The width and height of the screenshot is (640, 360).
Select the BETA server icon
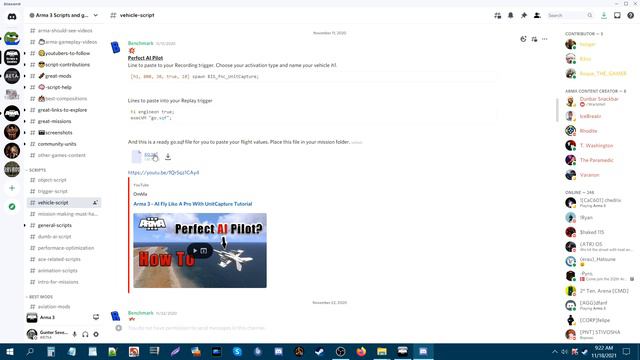click(x=12, y=76)
